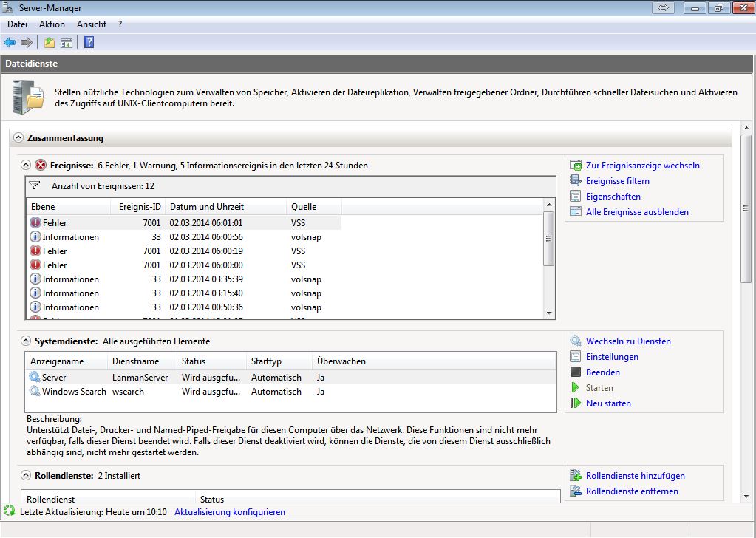Viewport: 756px width, 538px height.
Task: Click the back arrow toolbar icon
Action: [10, 43]
